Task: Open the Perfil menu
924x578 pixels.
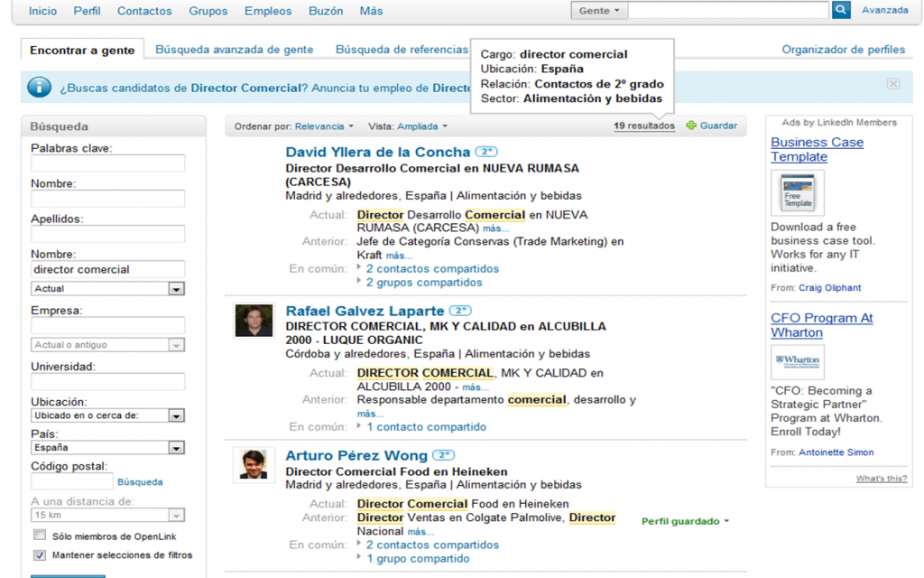Action: (87, 11)
